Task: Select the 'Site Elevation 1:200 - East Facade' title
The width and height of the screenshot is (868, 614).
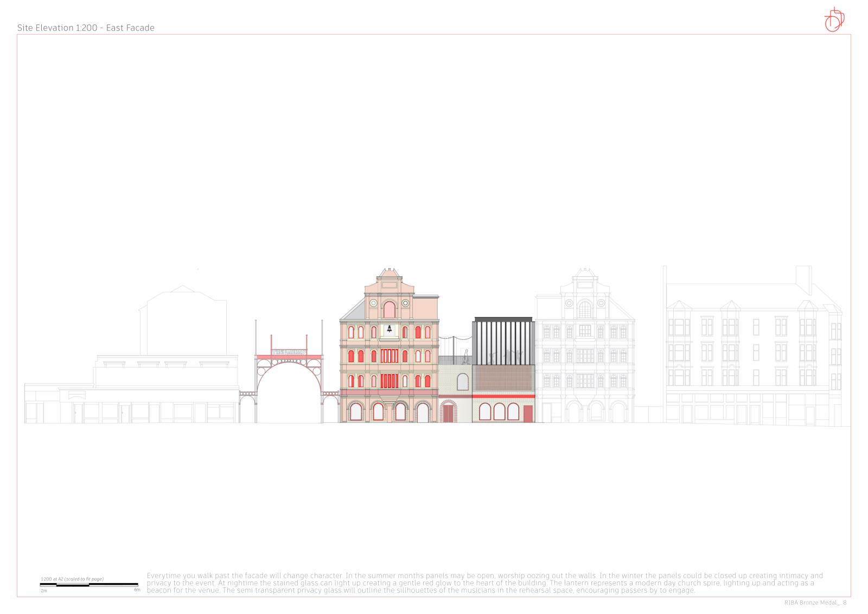Action: point(86,28)
